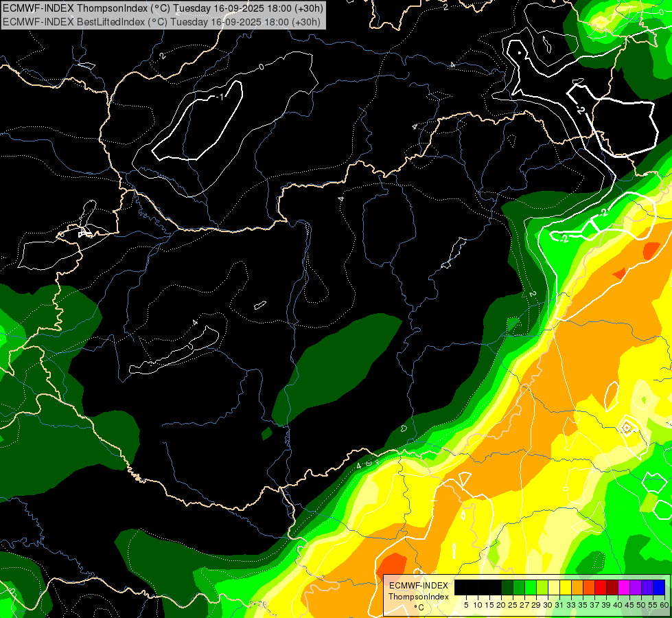Click the legend's ECMWF-INDEX label
This screenshot has width=672, height=618.
coord(419,586)
